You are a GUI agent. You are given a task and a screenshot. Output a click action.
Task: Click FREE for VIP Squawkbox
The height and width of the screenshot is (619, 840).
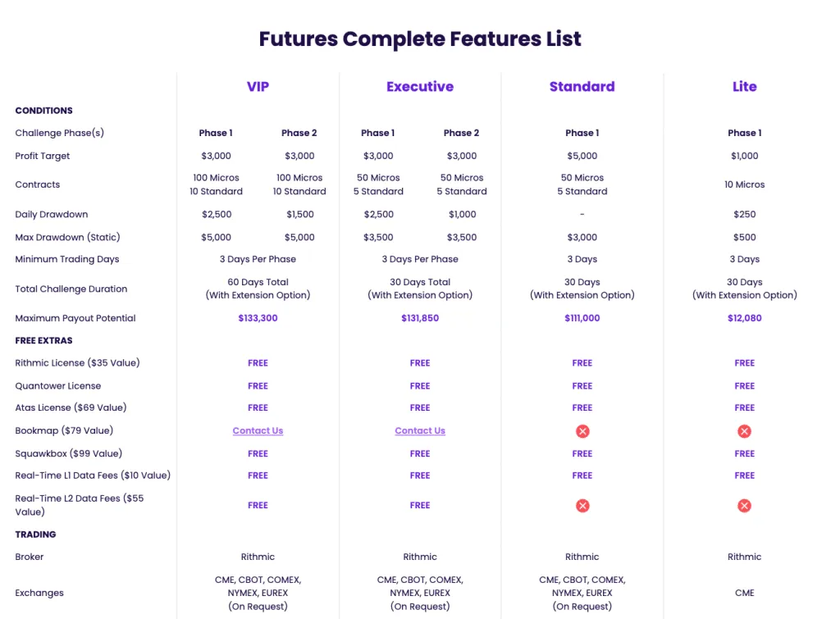pyautogui.click(x=258, y=453)
